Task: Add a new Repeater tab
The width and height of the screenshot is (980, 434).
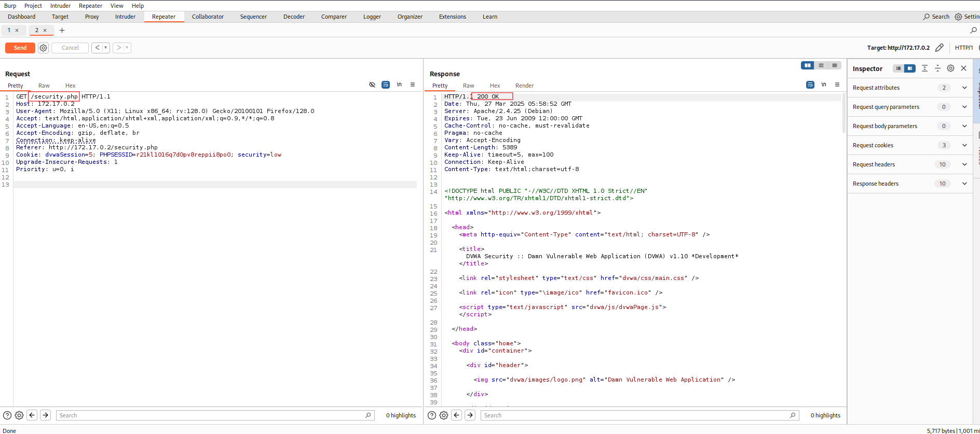Action: pyautogui.click(x=62, y=30)
